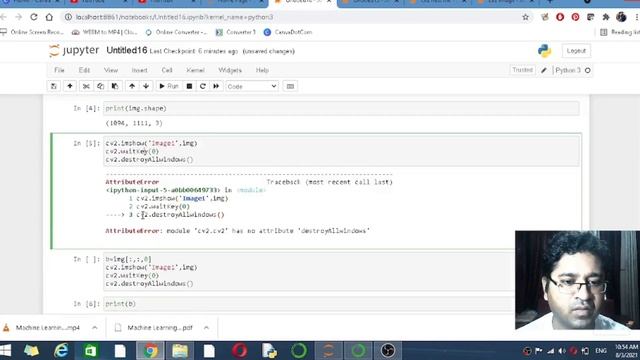This screenshot has height=360, width=640.
Task: Open OBS Studio from taskbar
Action: click(x=388, y=351)
